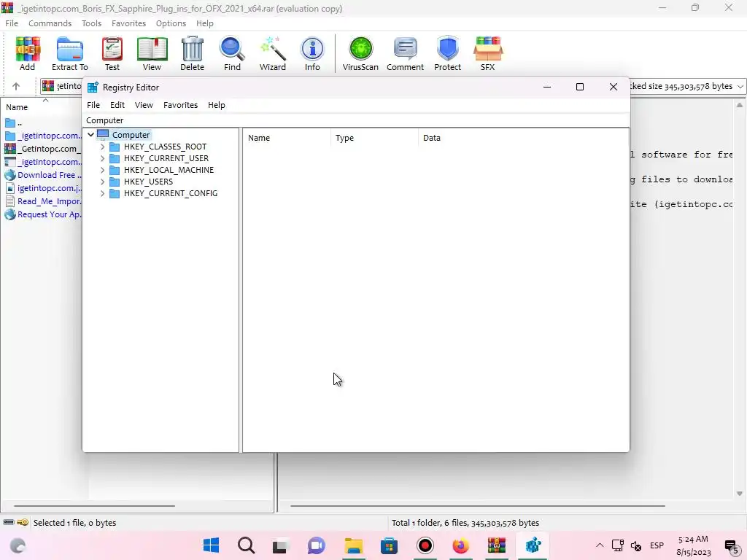Viewport: 747px width, 560px height.
Task: Open notification center with 5 badge
Action: click(731, 545)
